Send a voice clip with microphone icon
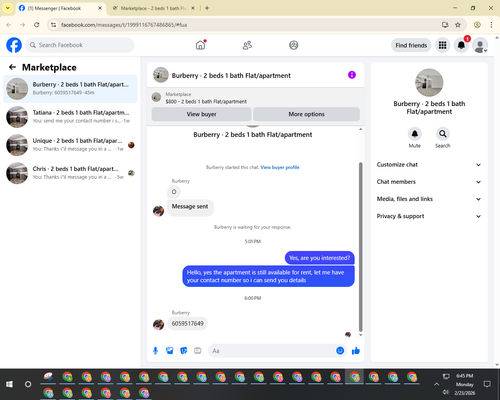The height and width of the screenshot is (400, 500). [155, 351]
